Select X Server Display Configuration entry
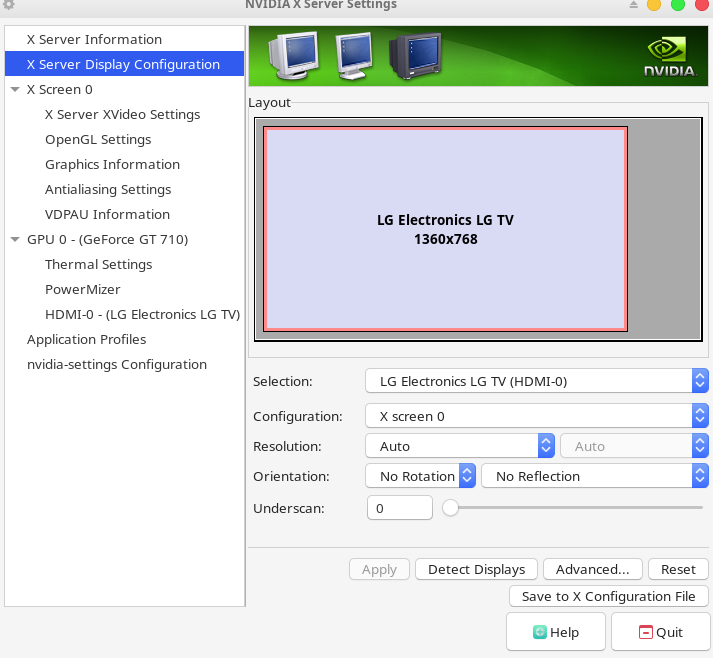Screen dimensions: 713x658 [124, 64]
